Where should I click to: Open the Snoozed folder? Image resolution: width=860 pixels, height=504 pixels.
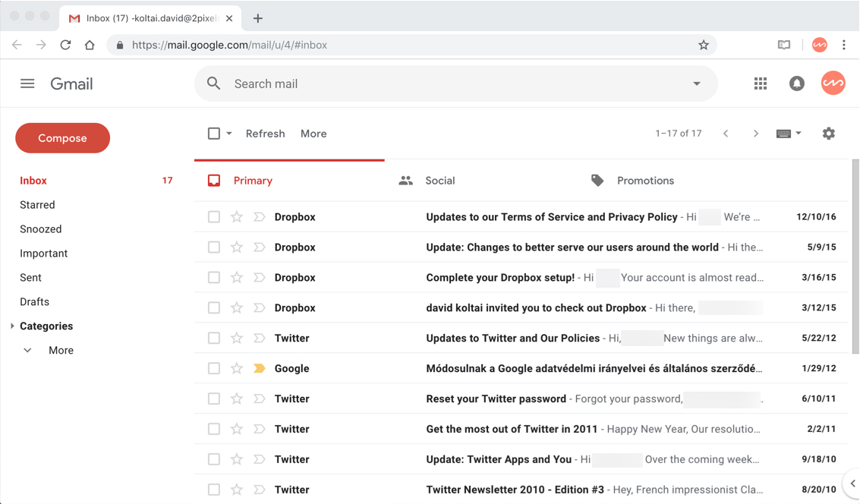click(40, 228)
